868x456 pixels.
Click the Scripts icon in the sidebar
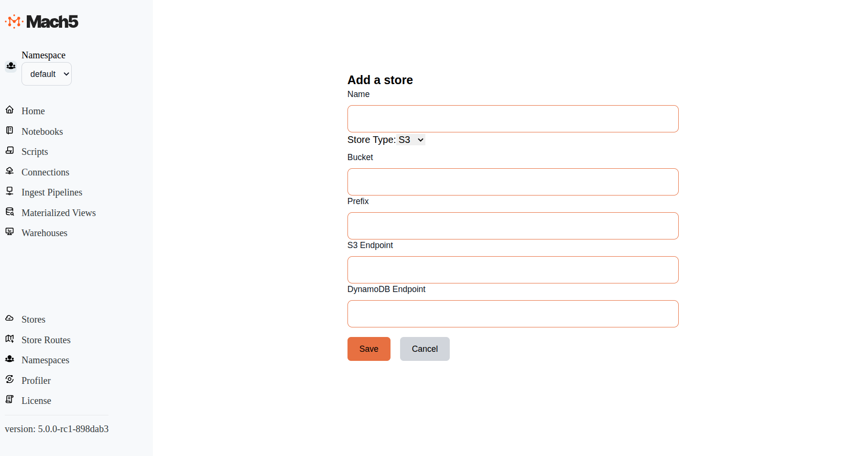(10, 151)
